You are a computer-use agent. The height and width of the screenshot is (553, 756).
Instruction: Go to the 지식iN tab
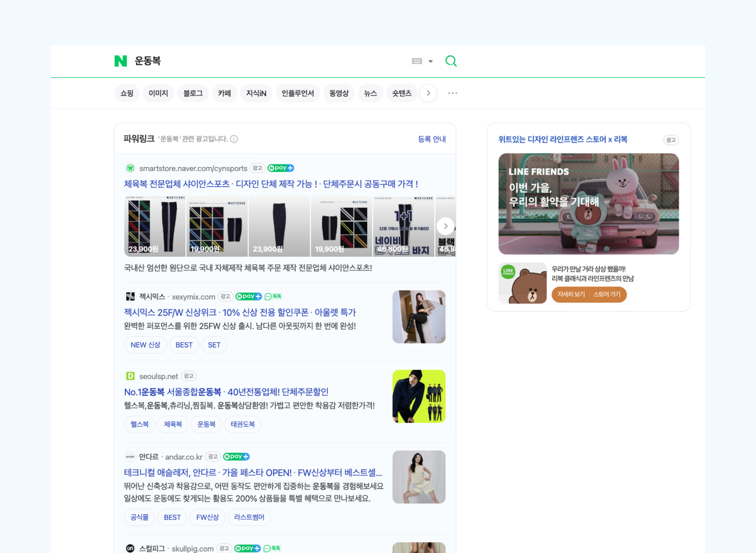[256, 93]
